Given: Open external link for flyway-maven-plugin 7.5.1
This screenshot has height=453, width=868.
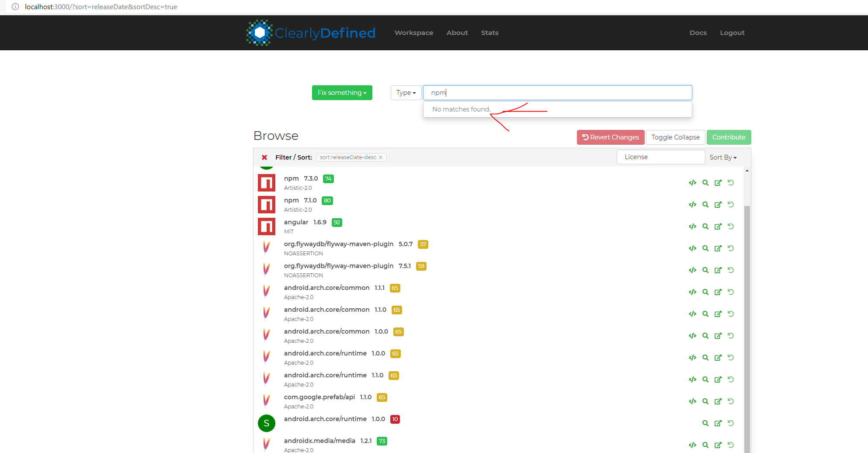Looking at the screenshot, I should 718,270.
